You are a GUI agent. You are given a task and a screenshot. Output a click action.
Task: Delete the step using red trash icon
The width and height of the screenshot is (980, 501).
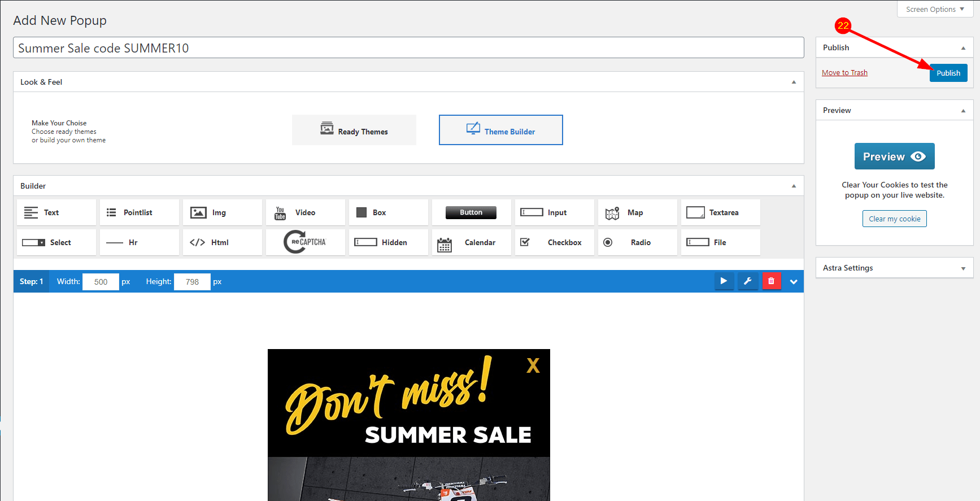tap(771, 281)
